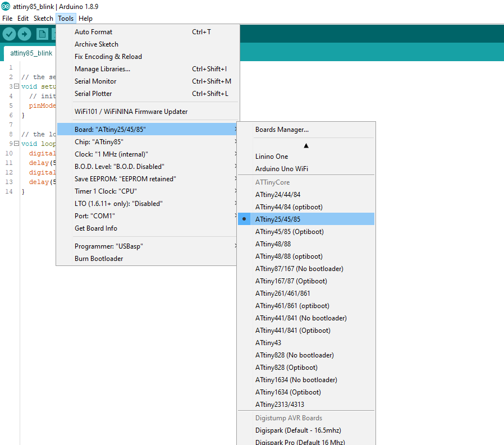Select ATtiny828 (Optiboot) board
The width and height of the screenshot is (504, 445).
[x=306, y=367]
